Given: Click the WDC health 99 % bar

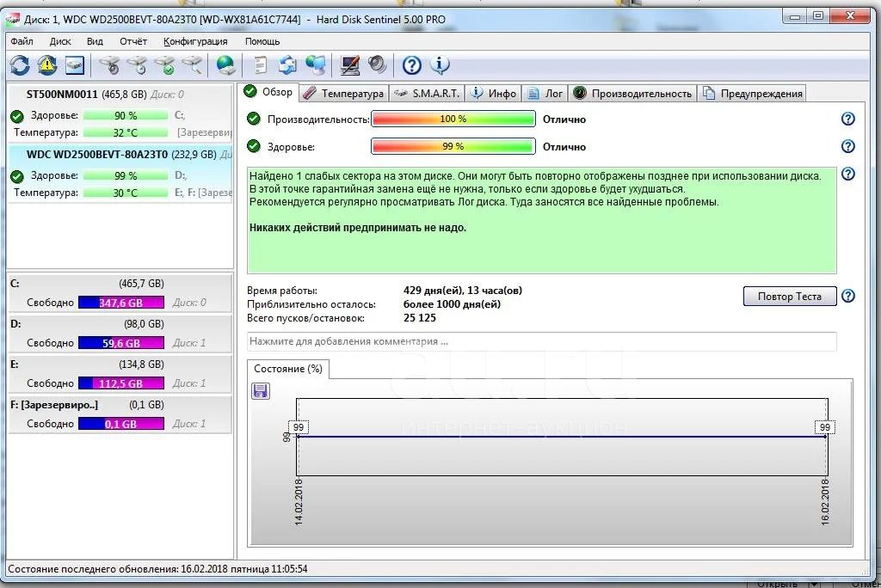Looking at the screenshot, I should tap(126, 175).
